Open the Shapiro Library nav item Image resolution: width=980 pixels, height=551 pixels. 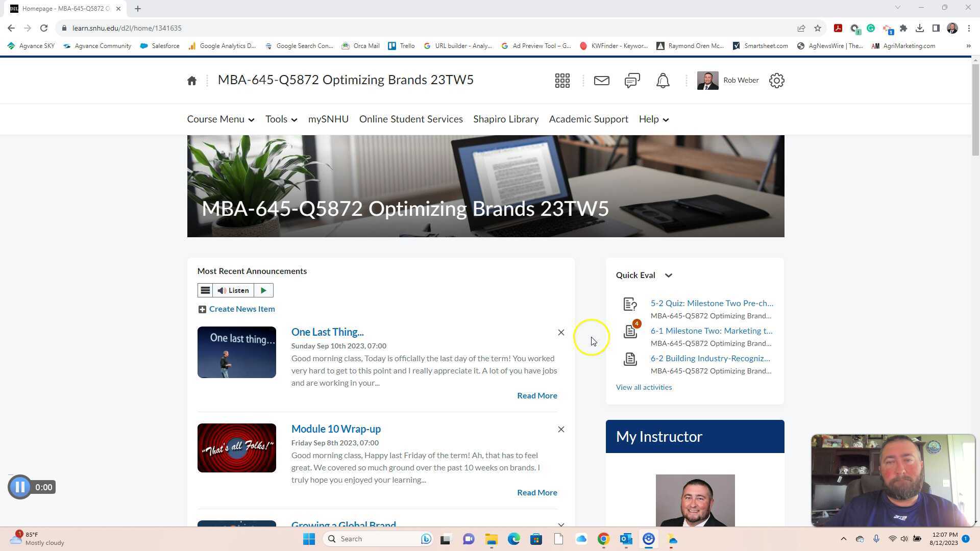[x=505, y=119]
